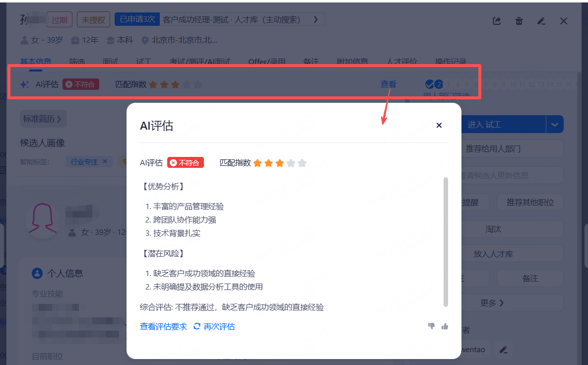Switch to the 筛选 tab
This screenshot has height=365, width=588.
pyautogui.click(x=77, y=62)
